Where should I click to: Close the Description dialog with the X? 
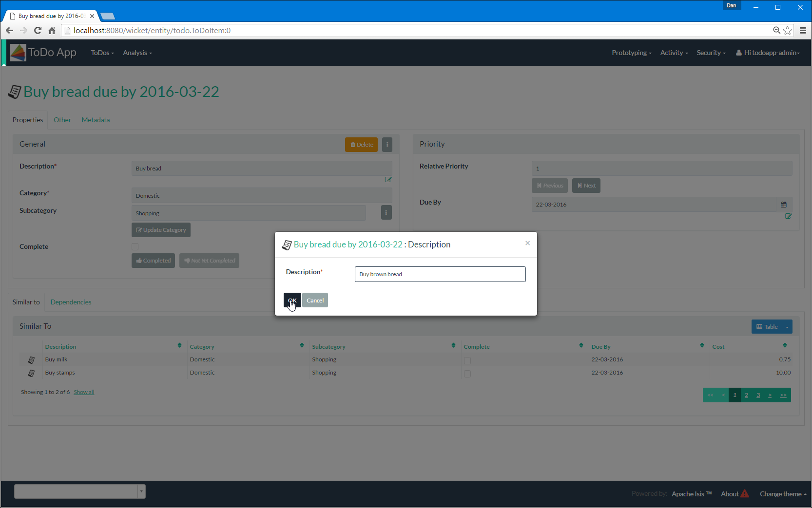pos(527,243)
